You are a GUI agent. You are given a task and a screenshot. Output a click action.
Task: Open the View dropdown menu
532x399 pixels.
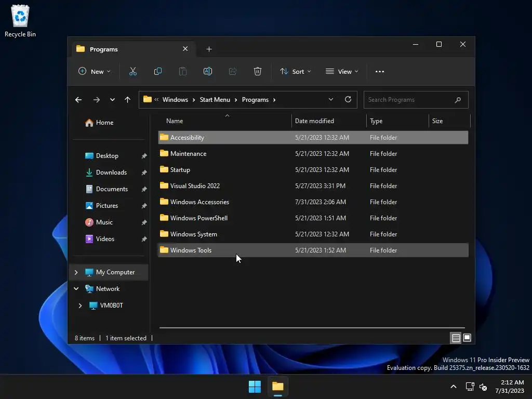click(342, 72)
